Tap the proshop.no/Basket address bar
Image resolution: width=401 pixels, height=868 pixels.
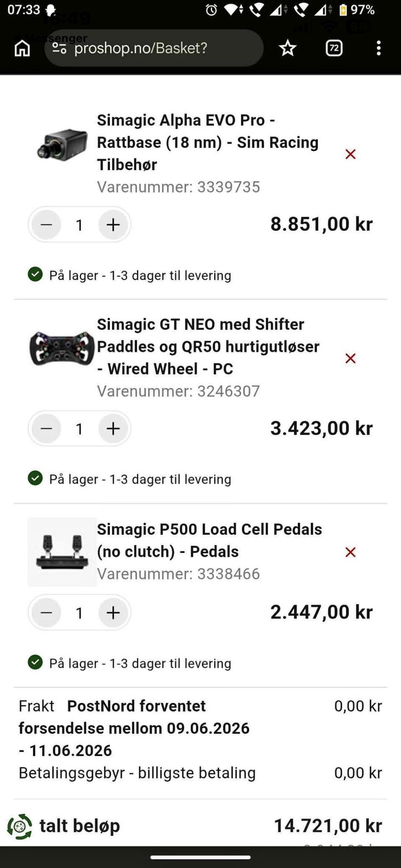(x=154, y=48)
